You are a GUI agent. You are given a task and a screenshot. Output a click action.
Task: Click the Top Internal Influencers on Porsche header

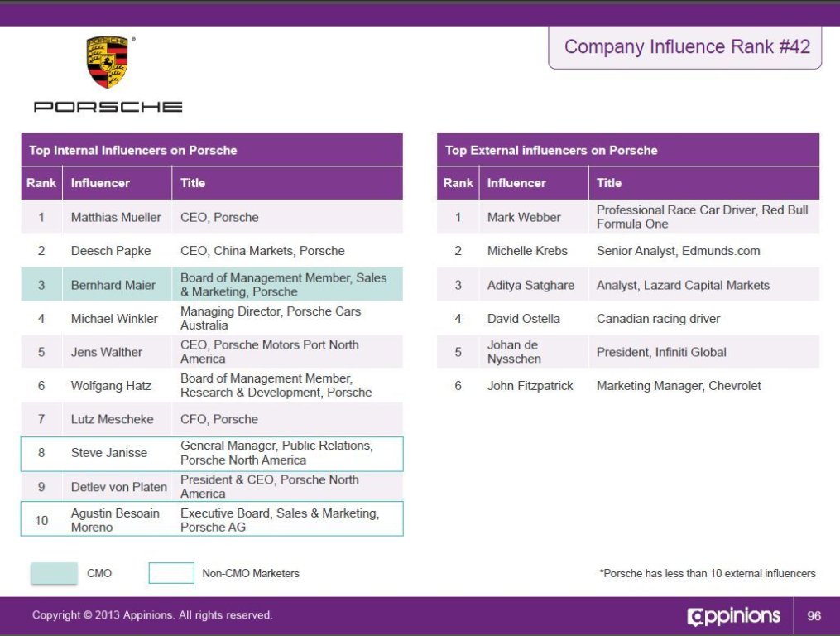pos(212,150)
